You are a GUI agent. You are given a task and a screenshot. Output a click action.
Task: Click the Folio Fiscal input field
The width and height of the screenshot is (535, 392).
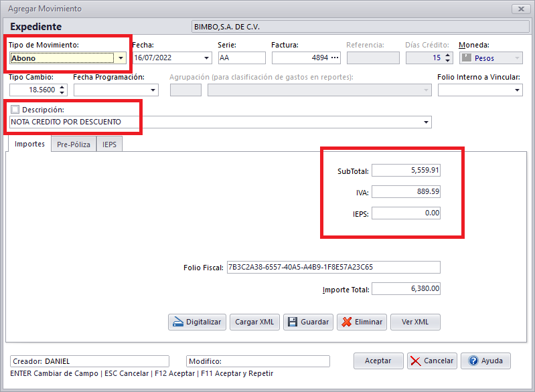click(x=333, y=268)
